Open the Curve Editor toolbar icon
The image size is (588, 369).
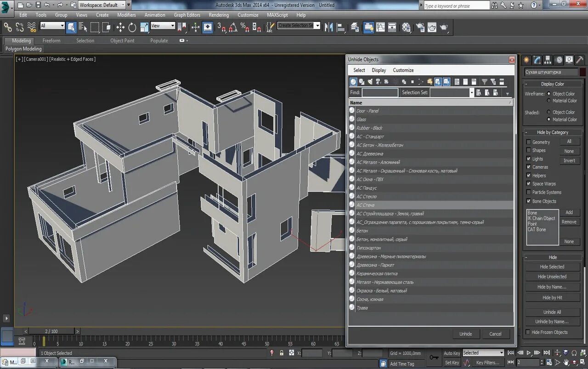(x=381, y=28)
